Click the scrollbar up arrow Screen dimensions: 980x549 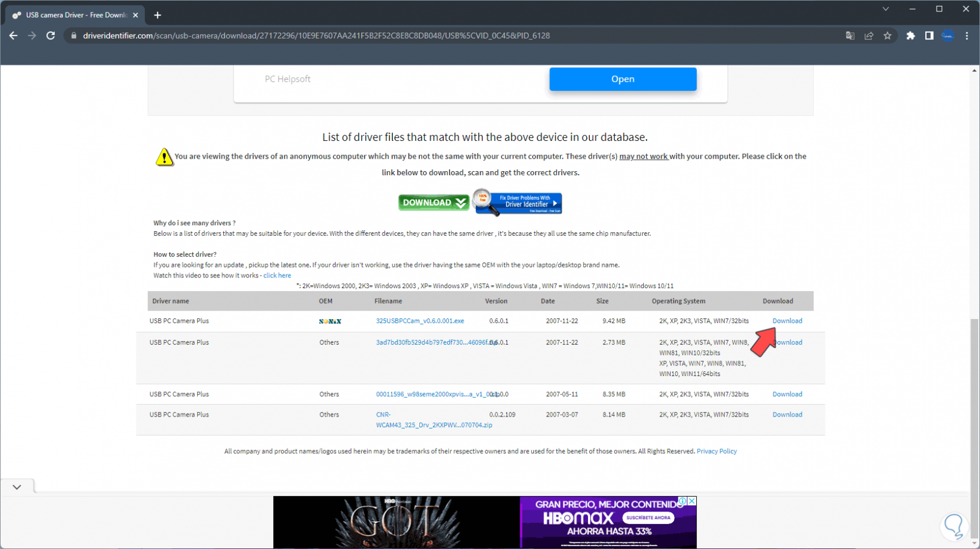tap(974, 71)
